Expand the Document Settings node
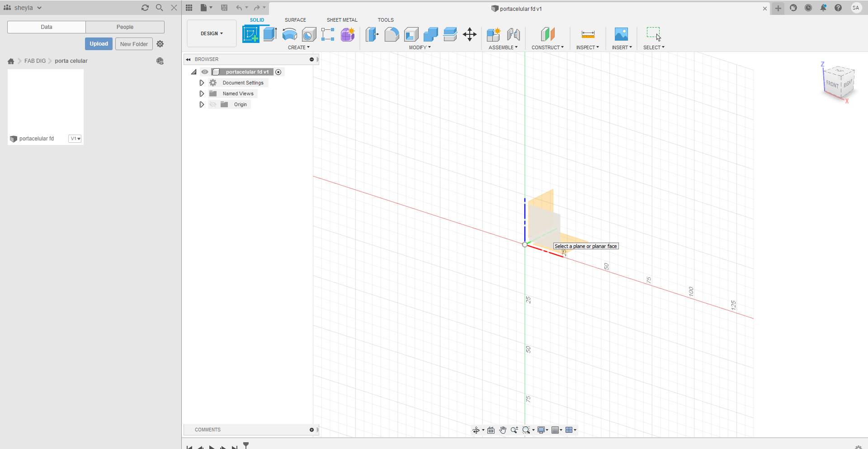Image resolution: width=868 pixels, height=449 pixels. [202, 83]
